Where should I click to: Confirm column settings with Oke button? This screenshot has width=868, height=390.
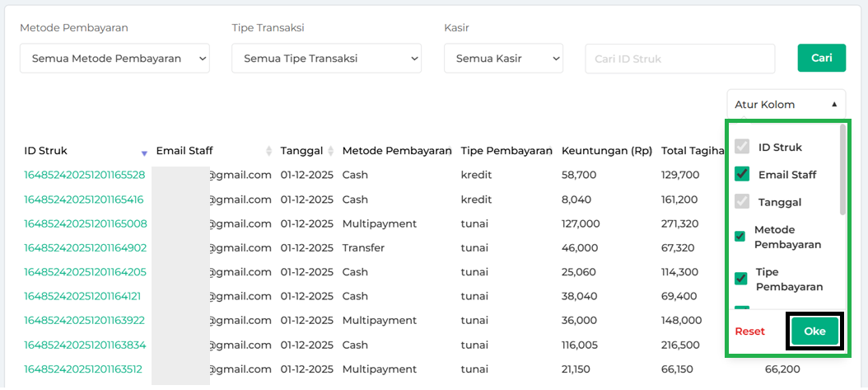pos(814,331)
